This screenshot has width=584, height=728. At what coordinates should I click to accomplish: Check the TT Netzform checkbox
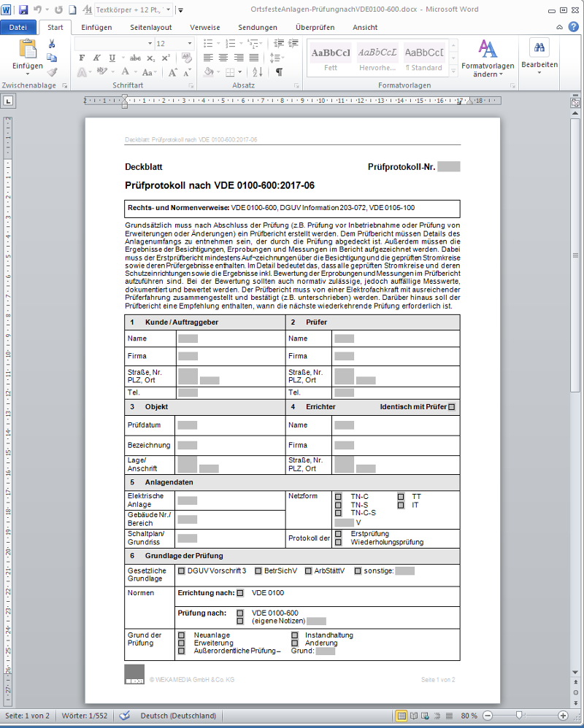coord(401,497)
